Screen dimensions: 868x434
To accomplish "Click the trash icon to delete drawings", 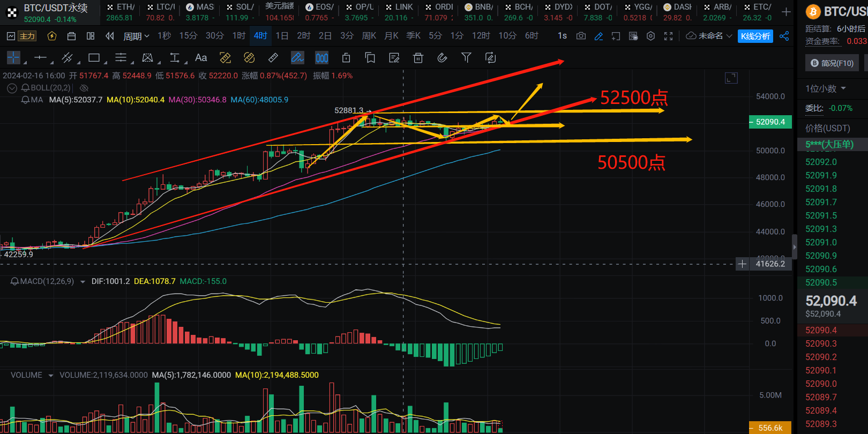I will point(418,58).
